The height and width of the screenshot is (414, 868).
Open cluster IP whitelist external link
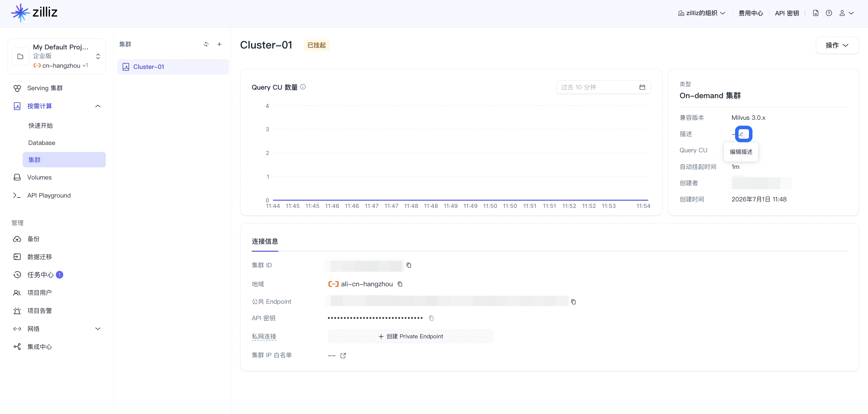click(343, 356)
